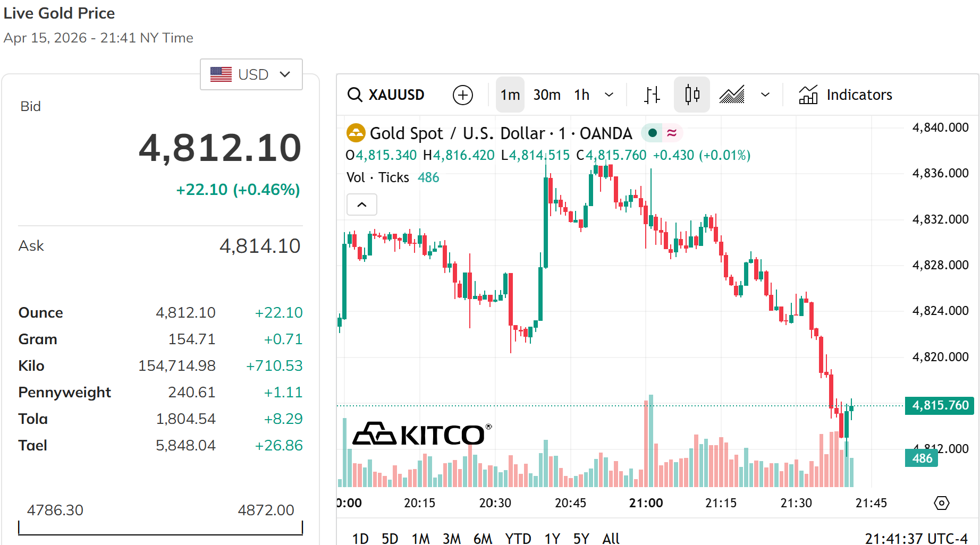Click the 4786.30 to 4872.00 range bar
Screen dimensions: 980x545
point(160,528)
